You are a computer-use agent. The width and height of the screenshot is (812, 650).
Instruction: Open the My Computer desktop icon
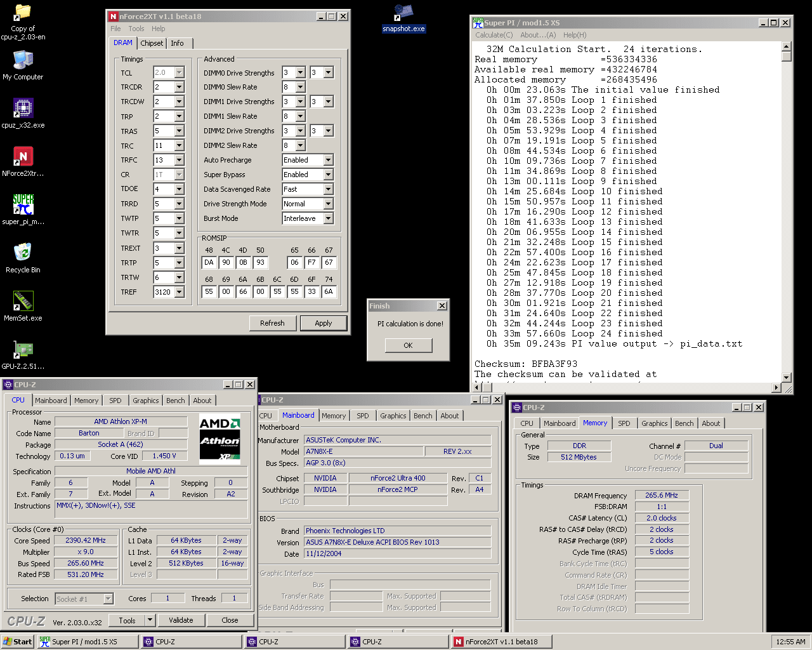pyautogui.click(x=23, y=60)
